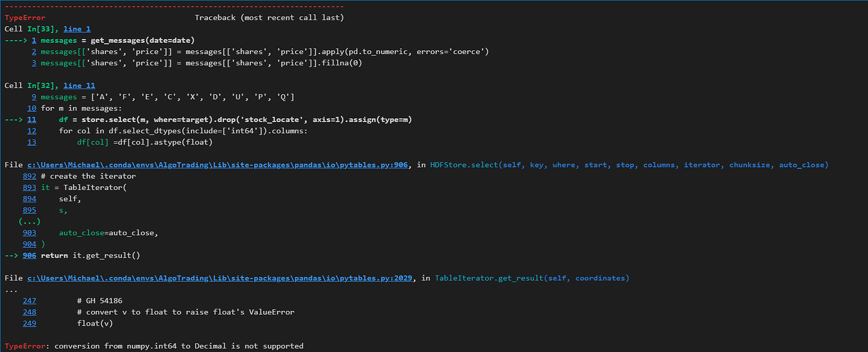This screenshot has width=868, height=352.
Task: Open line 12 select_dtypes link
Action: click(x=31, y=131)
